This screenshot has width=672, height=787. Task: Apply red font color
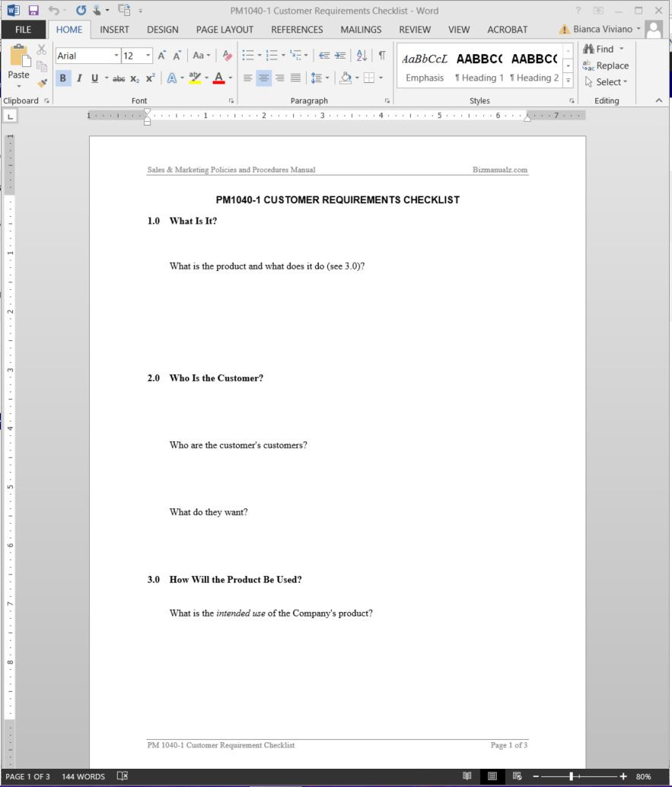(x=219, y=78)
